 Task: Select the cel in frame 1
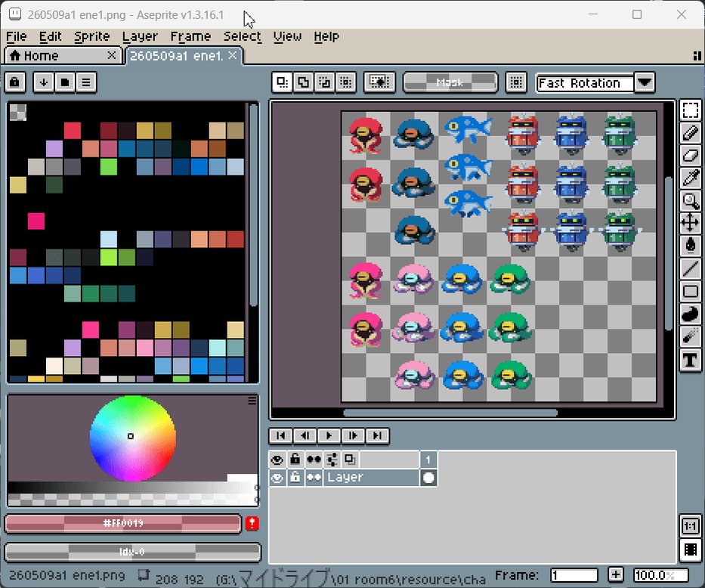[428, 478]
